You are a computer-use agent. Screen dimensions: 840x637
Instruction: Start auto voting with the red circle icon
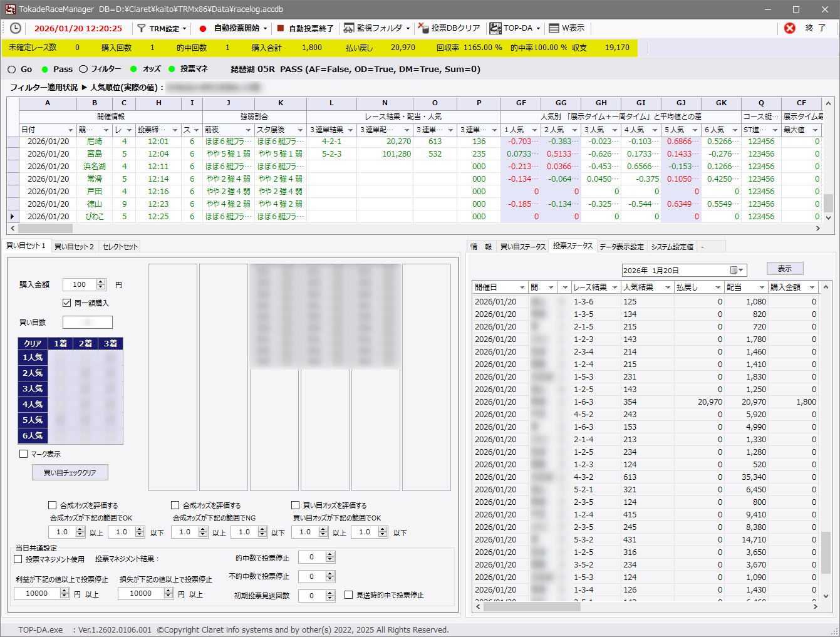click(x=202, y=28)
